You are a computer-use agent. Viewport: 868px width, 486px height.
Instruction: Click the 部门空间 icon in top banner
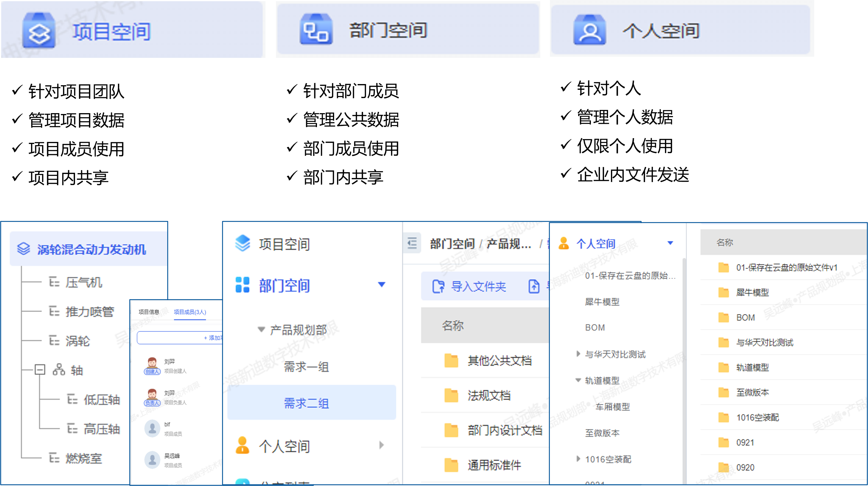pos(316,30)
